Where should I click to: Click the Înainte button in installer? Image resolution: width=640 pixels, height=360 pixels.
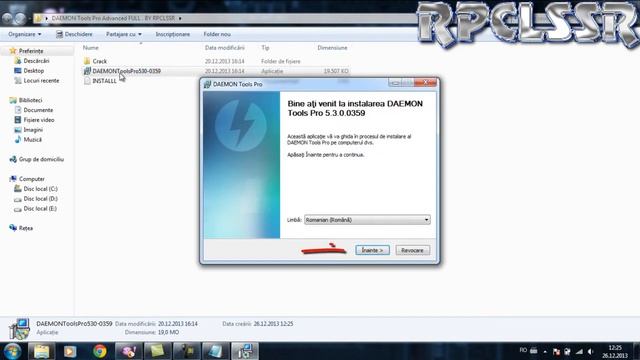click(372, 250)
